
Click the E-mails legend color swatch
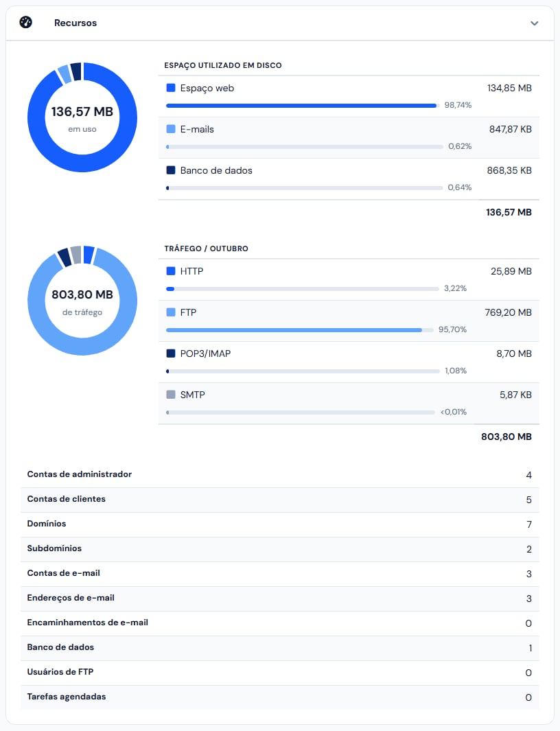171,128
